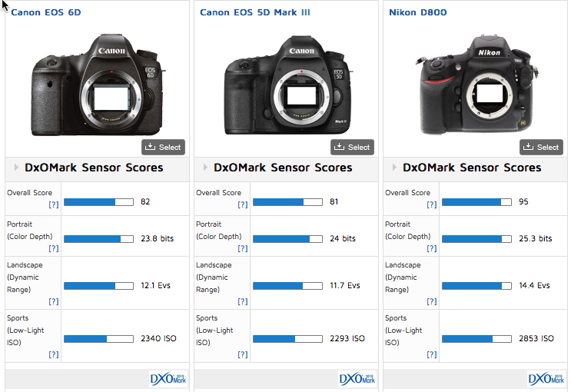Select the Canon EOS 6D camera
The image size is (571, 392).
tap(163, 147)
